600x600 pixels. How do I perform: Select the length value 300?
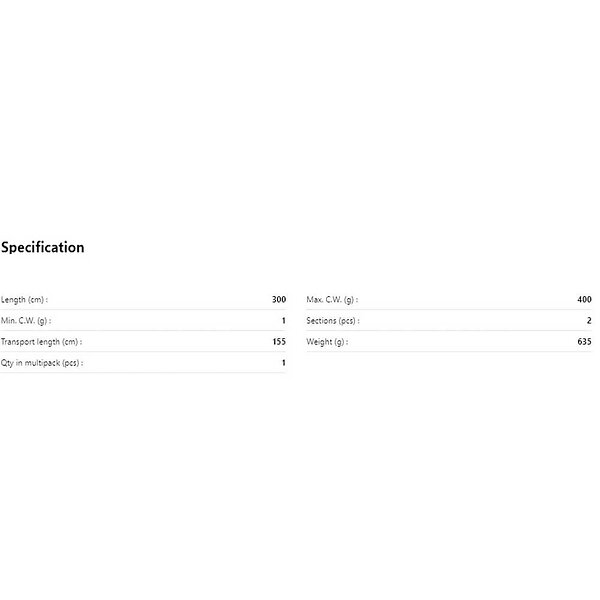pos(278,300)
